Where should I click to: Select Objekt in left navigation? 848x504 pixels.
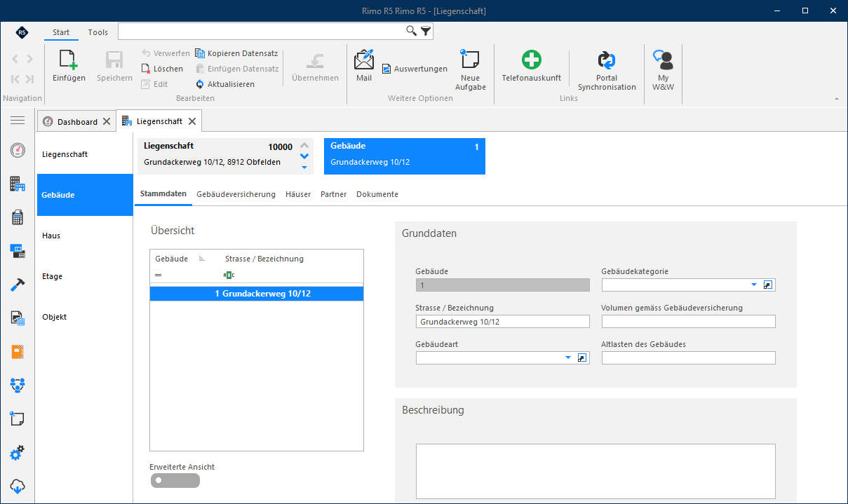coord(84,317)
